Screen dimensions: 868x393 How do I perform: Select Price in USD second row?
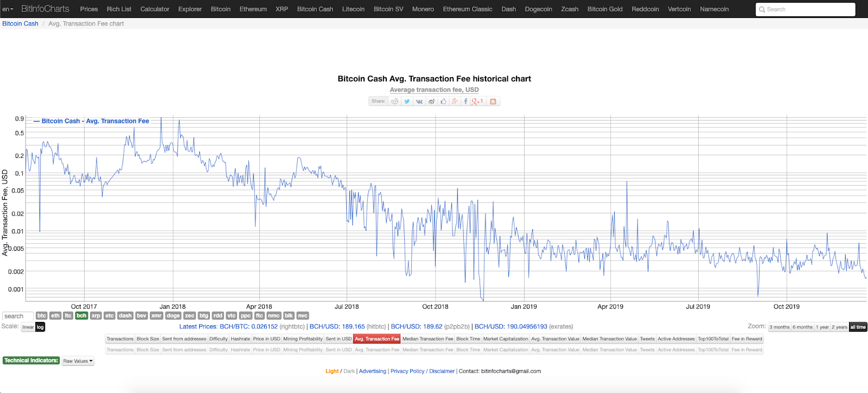pyautogui.click(x=266, y=350)
